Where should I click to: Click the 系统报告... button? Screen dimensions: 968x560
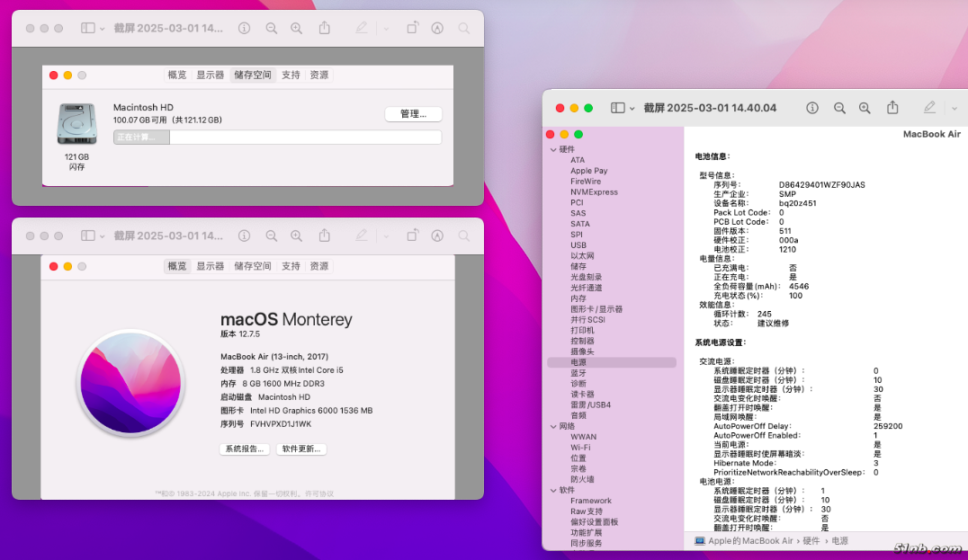click(245, 449)
